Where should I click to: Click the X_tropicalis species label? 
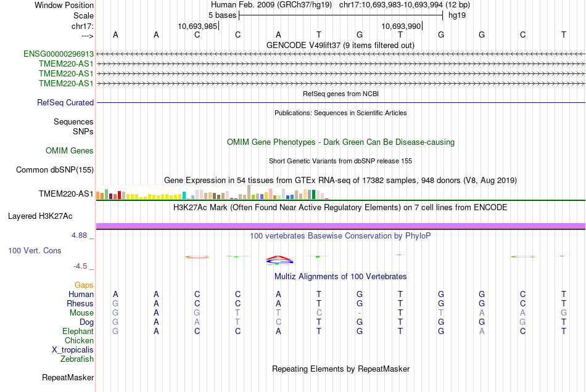coord(73,350)
